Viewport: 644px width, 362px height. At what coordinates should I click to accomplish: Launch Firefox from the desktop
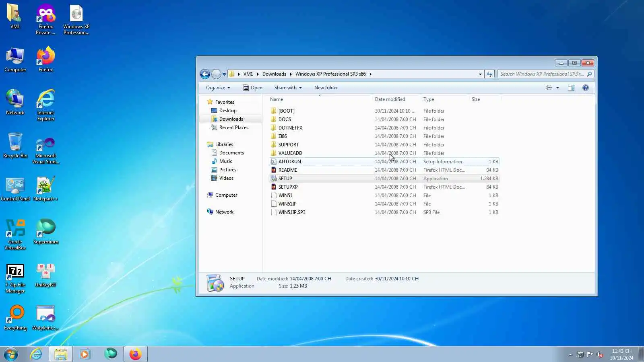point(45,60)
